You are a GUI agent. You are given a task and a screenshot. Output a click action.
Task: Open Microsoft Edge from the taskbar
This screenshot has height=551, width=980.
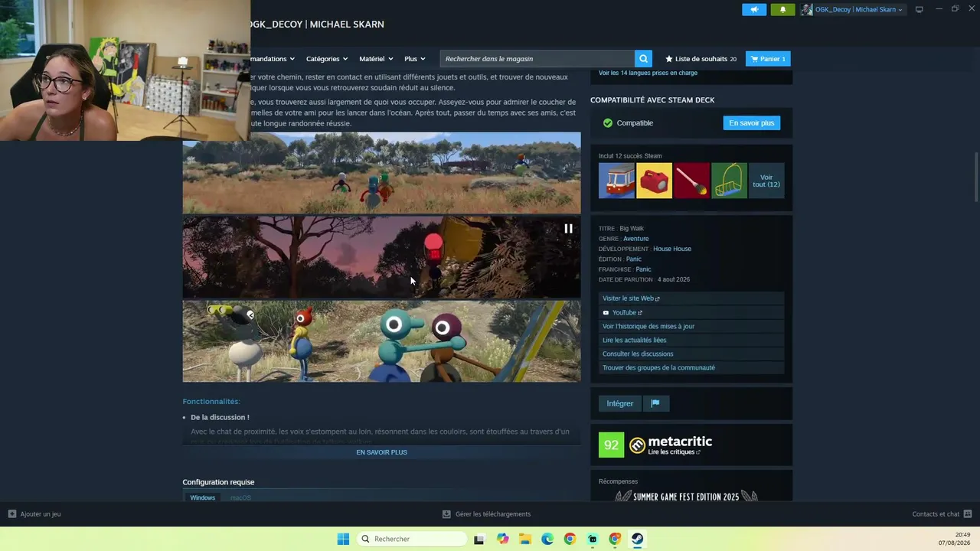(547, 539)
